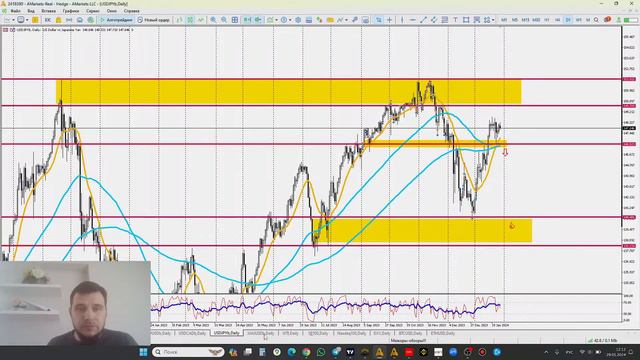Toggle the chart auto scroll icon
The image size is (640, 360).
tap(247, 20)
